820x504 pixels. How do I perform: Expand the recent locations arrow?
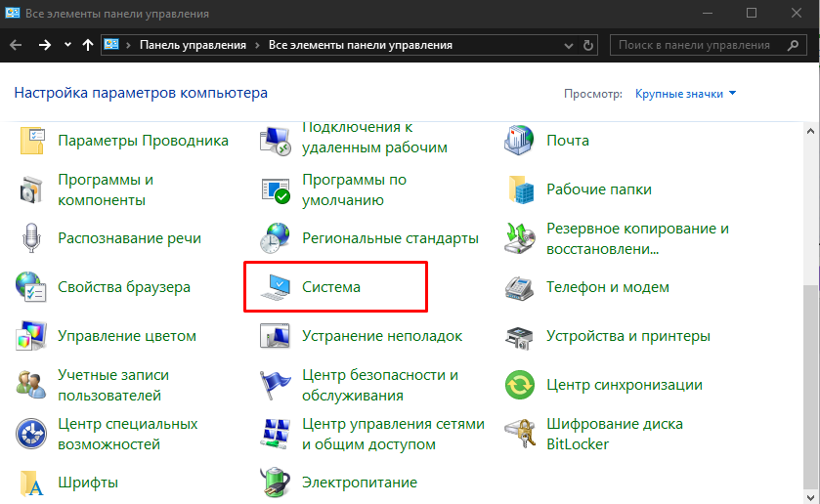(67, 45)
